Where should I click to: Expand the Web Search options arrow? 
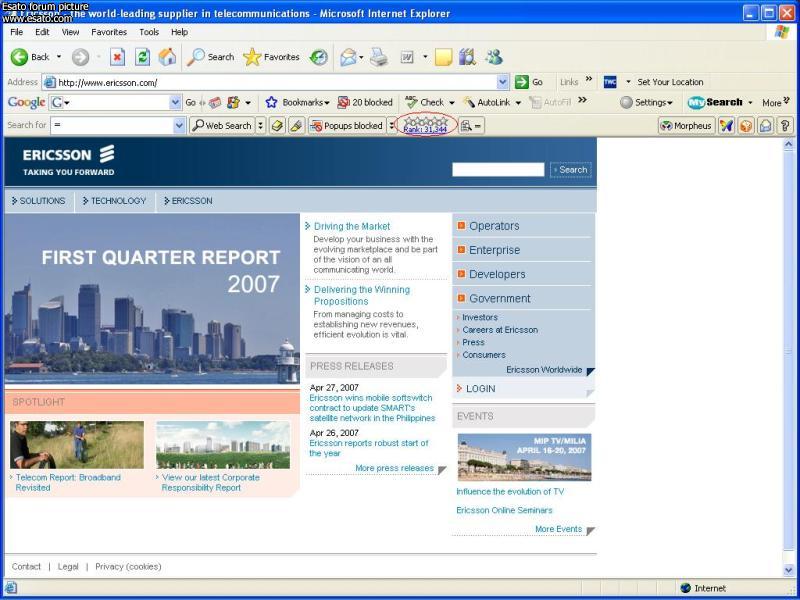pos(260,126)
